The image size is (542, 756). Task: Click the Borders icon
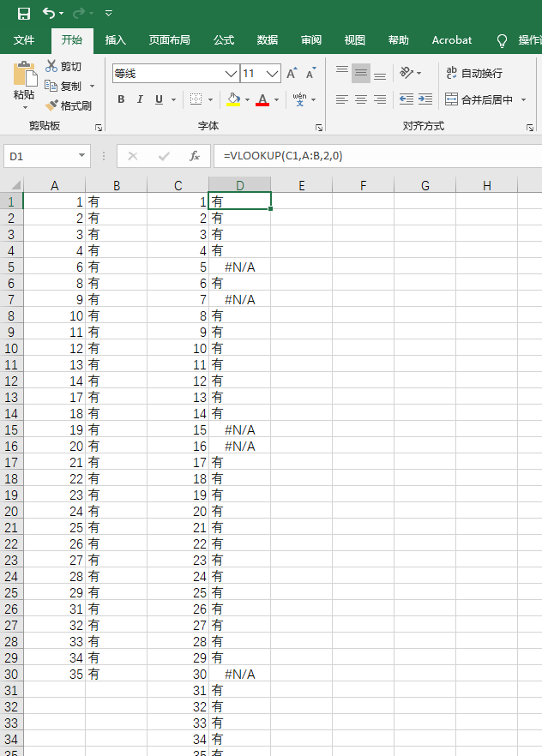tap(196, 99)
